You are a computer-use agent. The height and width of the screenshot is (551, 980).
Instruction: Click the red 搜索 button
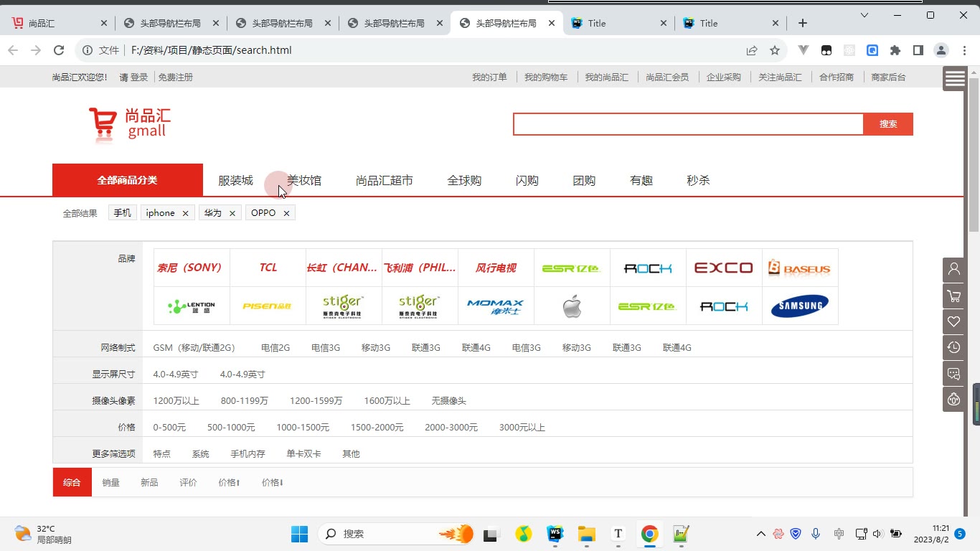(x=888, y=124)
